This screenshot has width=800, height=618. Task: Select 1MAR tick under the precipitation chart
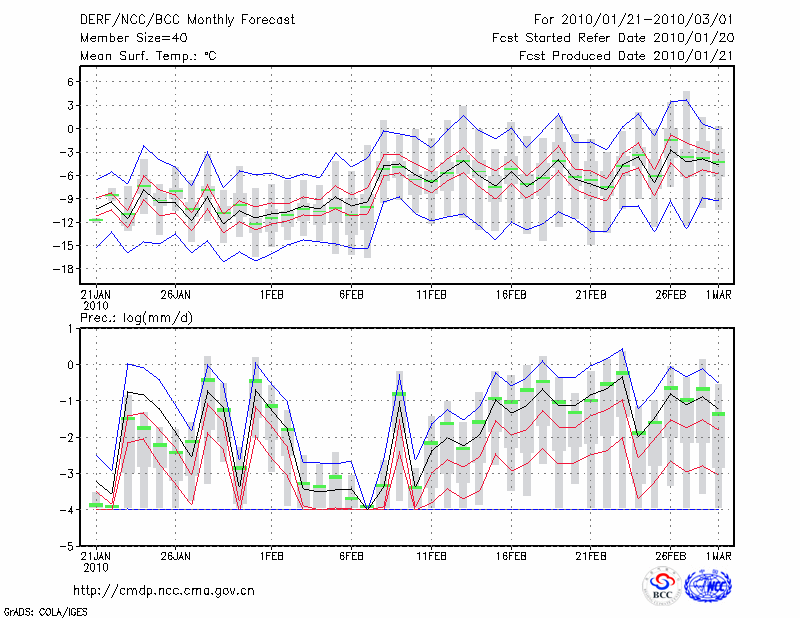coord(719,556)
